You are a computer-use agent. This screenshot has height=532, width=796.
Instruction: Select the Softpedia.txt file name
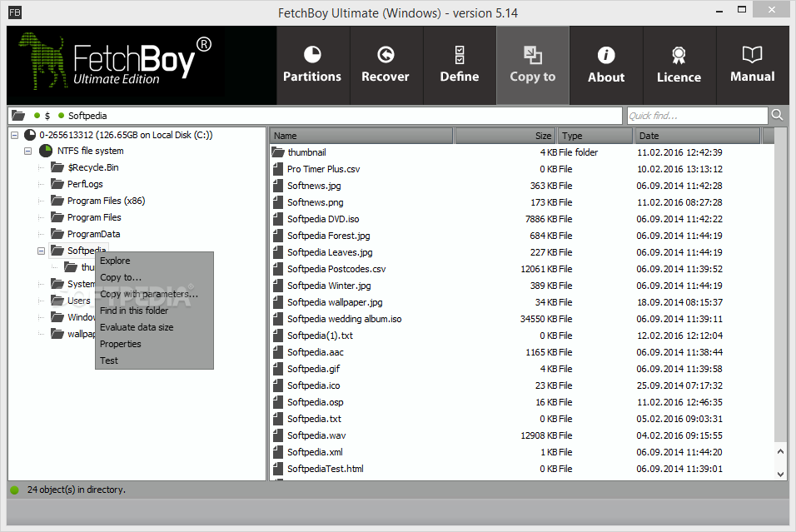point(314,419)
